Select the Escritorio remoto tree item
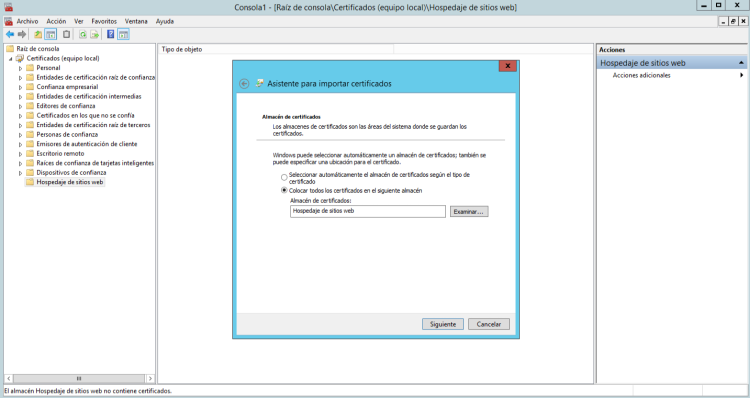This screenshot has width=750, height=398. coord(60,154)
